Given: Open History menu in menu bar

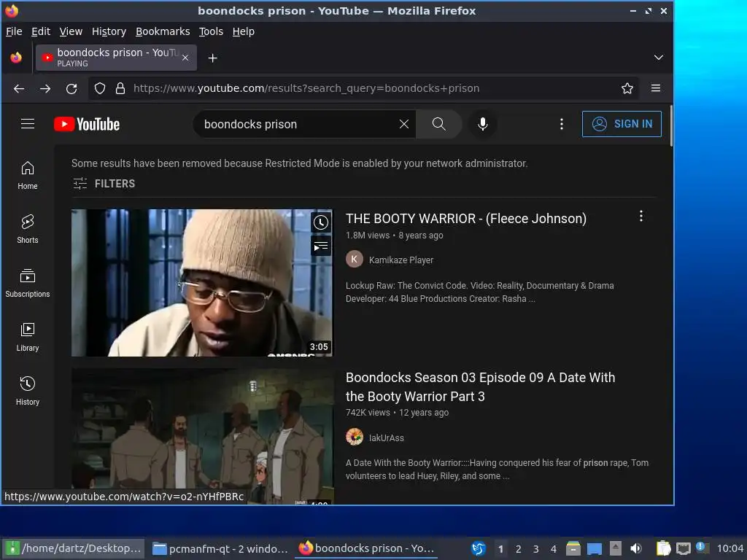Looking at the screenshot, I should click(x=109, y=31).
